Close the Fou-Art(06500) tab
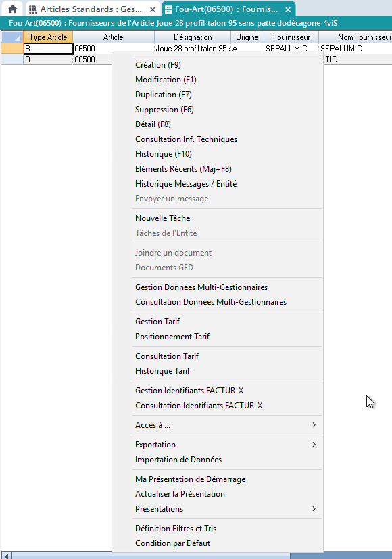The width and height of the screenshot is (392, 559). (288, 9)
